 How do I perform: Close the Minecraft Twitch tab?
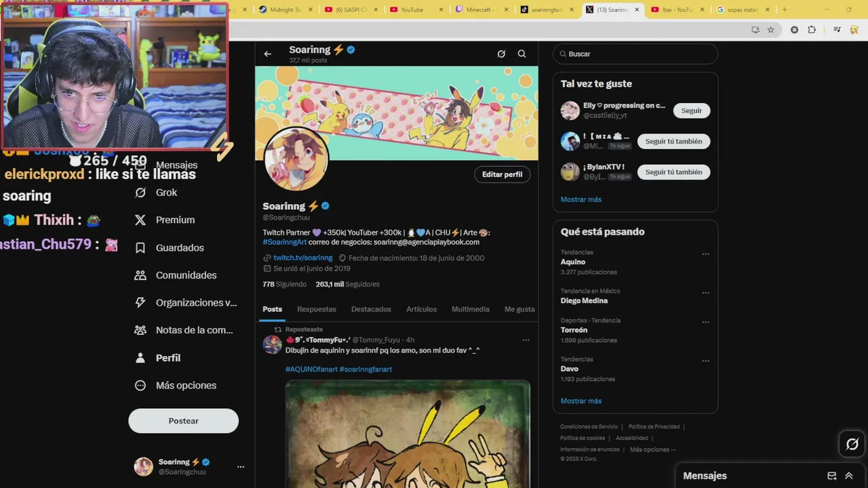tap(506, 9)
